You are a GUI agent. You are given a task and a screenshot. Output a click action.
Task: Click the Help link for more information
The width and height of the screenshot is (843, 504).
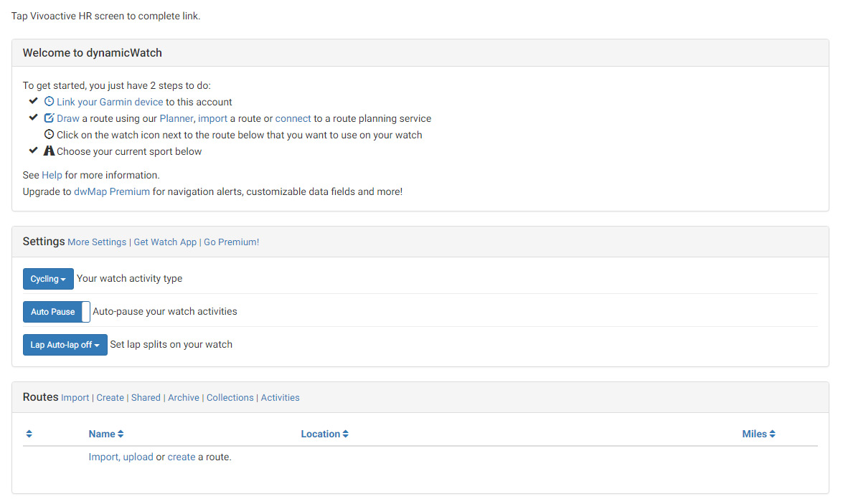coord(52,175)
